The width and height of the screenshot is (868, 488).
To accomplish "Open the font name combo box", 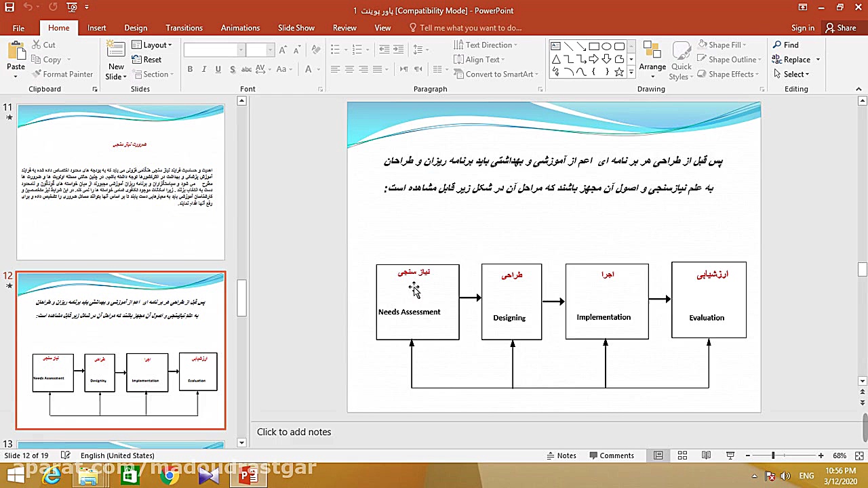I will [214, 50].
